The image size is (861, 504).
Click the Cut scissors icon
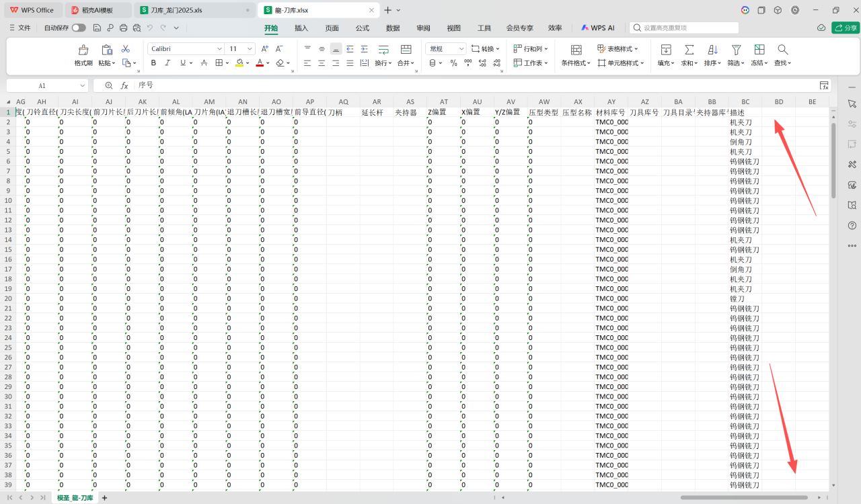[125, 49]
